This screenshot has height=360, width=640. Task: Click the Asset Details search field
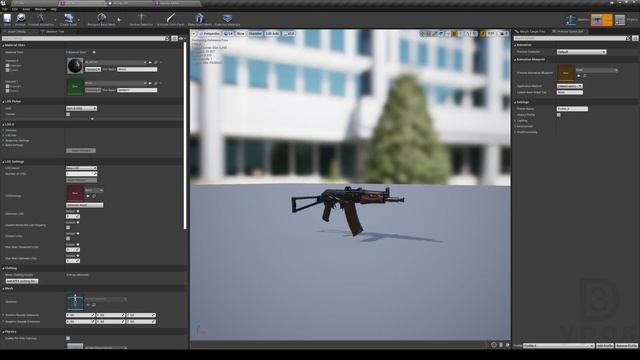(85, 38)
